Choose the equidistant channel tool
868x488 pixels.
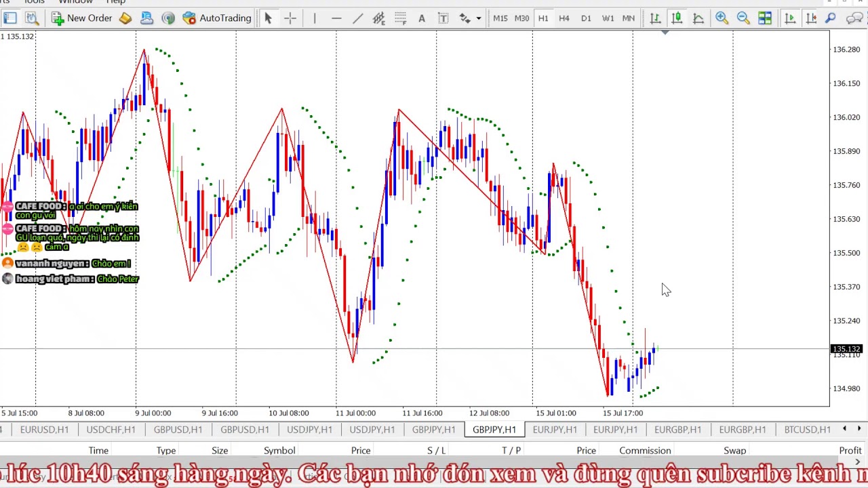(379, 18)
